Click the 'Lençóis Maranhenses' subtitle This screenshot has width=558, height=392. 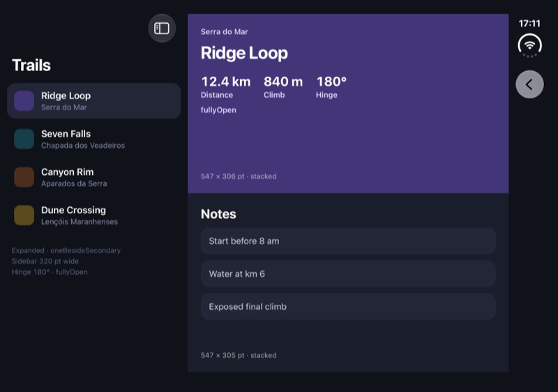[80, 222]
